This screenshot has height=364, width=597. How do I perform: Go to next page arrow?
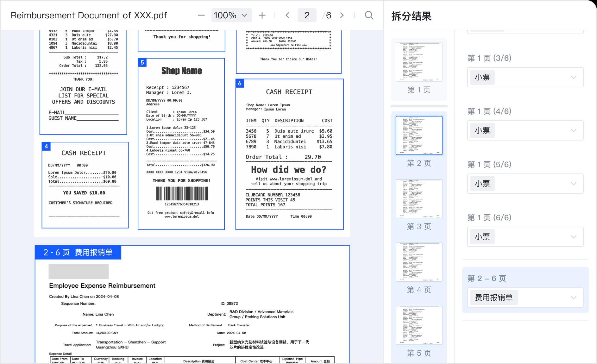342,15
